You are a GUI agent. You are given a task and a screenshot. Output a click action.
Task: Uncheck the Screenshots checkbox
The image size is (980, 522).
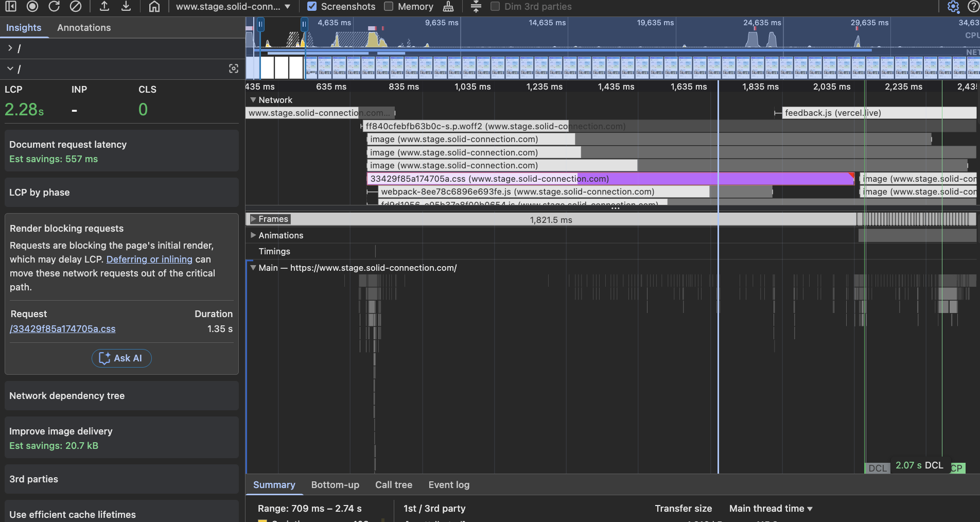tap(312, 7)
